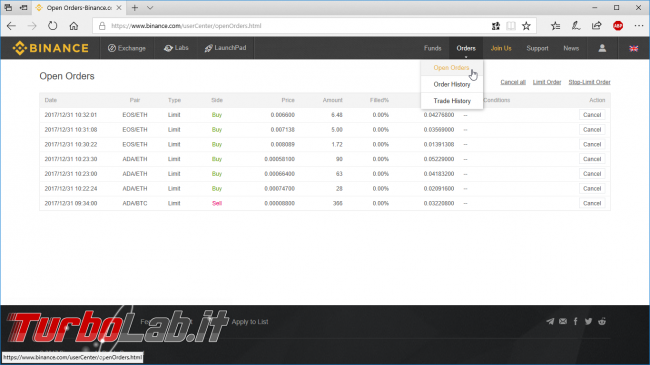
Task: Open Reddit page from footer
Action: (x=602, y=321)
